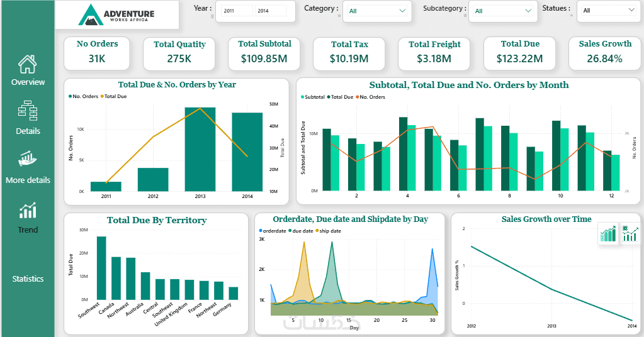The height and width of the screenshot is (337, 644).
Task: Select the 2013 bar in Year chart
Action: tap(200, 149)
